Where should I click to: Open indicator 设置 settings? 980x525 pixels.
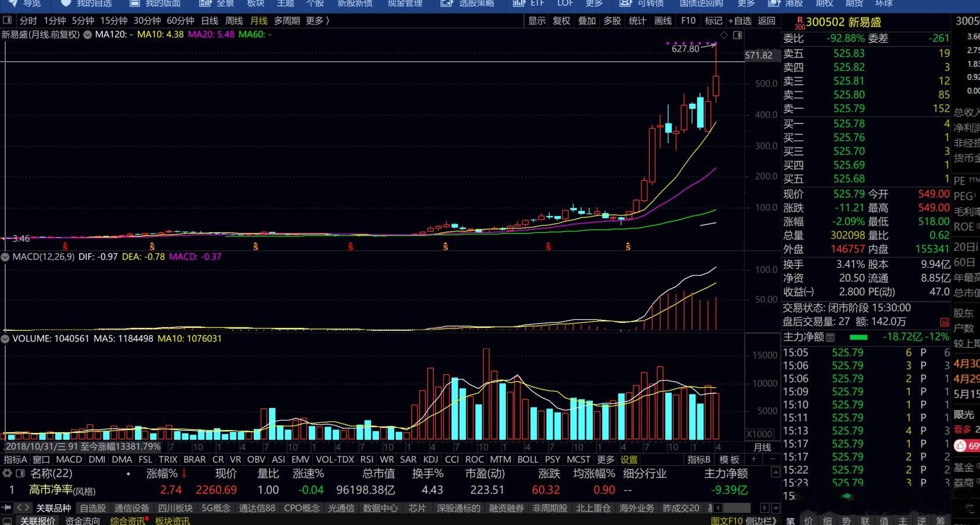tap(629, 460)
